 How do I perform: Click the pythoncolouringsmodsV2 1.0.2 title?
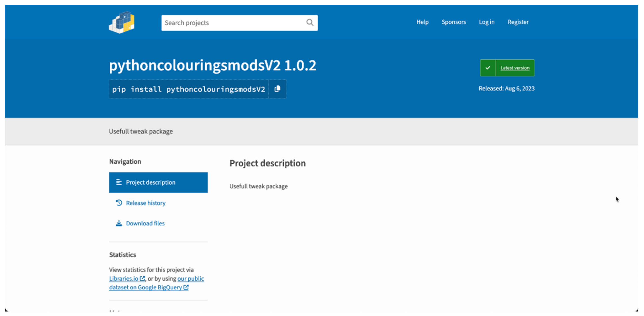[213, 66]
